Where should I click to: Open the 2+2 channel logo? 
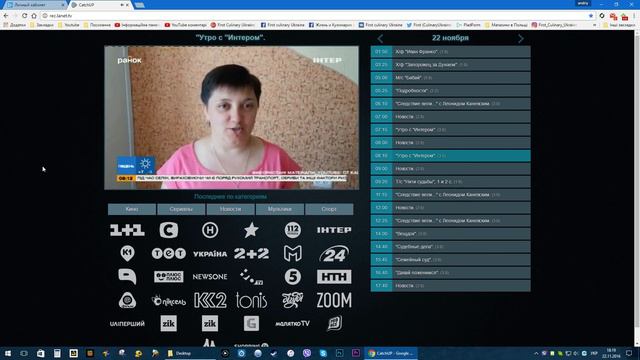click(251, 253)
